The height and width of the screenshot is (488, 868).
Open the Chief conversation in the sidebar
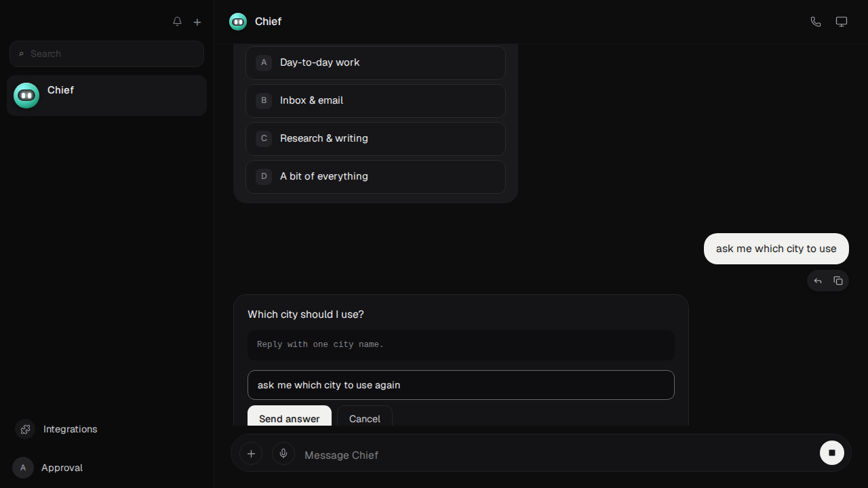[x=106, y=96]
